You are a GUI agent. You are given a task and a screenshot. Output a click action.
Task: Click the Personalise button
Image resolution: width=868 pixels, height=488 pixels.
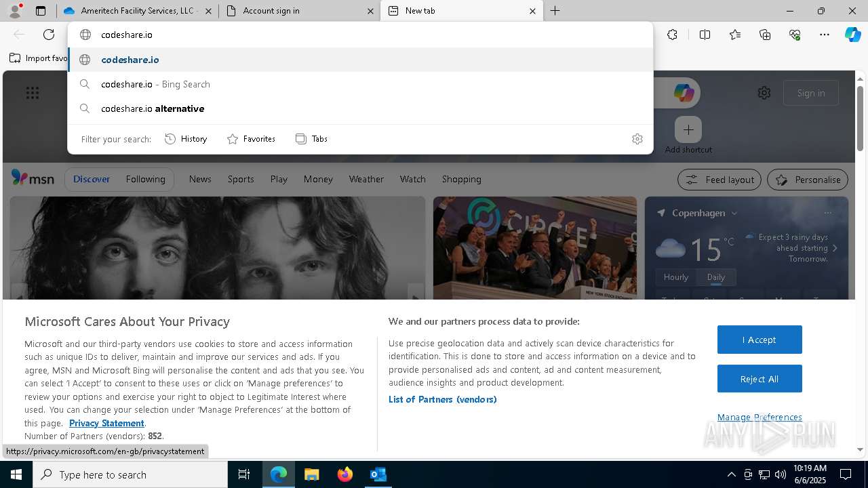(x=808, y=180)
